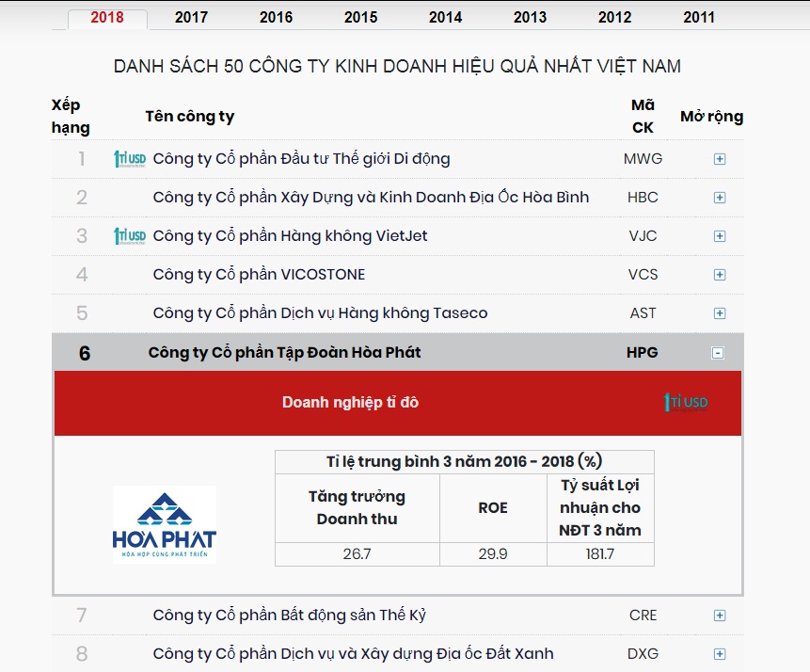Expand the DXG row details
The width and height of the screenshot is (810, 672).
(x=720, y=654)
